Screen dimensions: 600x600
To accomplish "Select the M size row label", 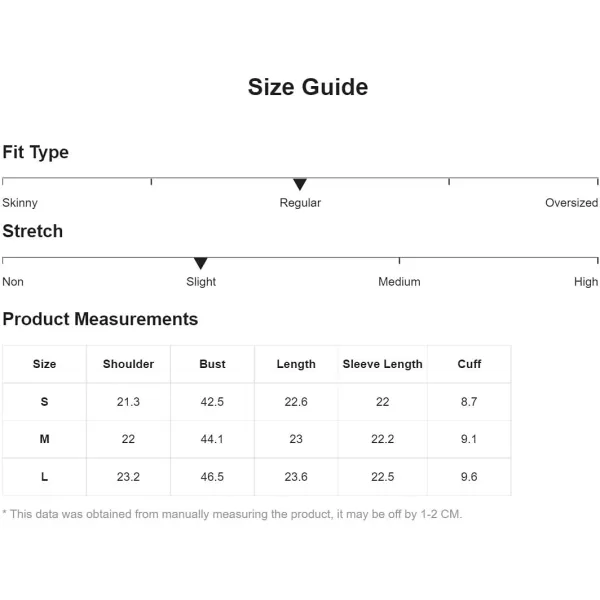I will (44, 439).
